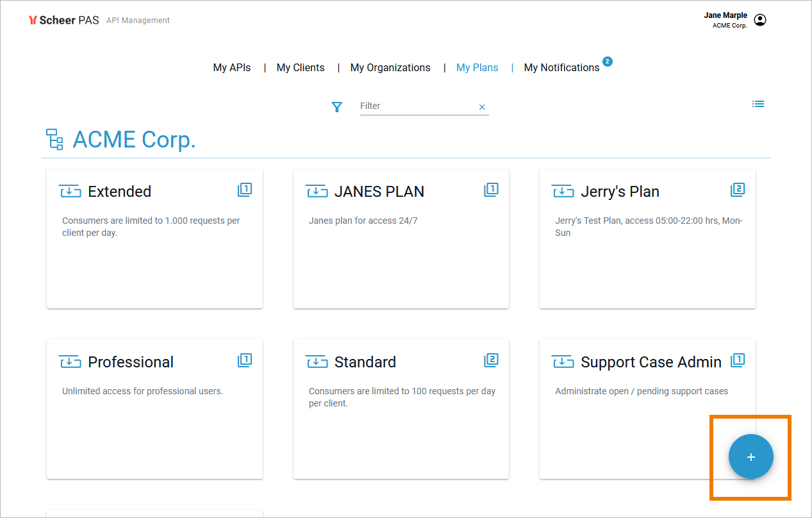The height and width of the screenshot is (518, 812).
Task: Click the ACME Corp. organization heading
Action: [134, 139]
